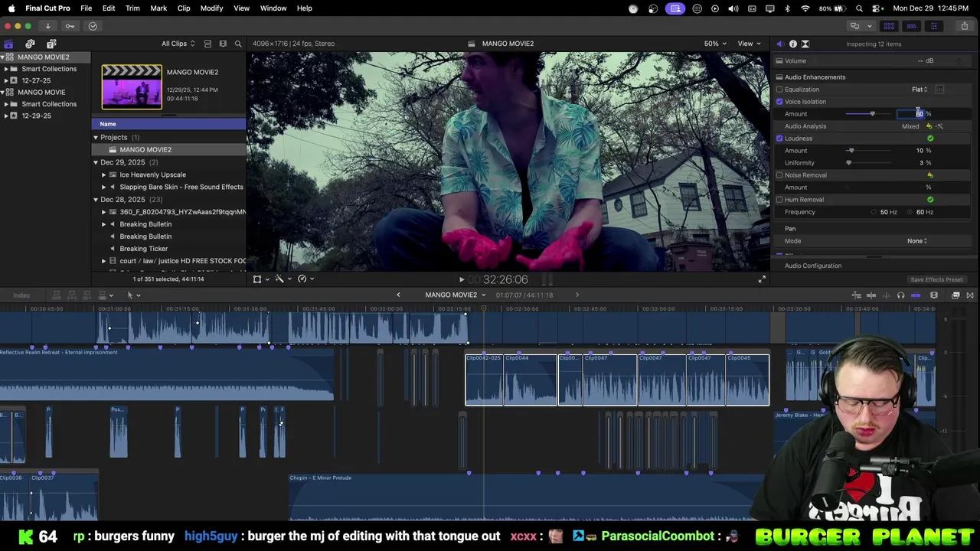Open Background Tasks checkmark button
The height and width of the screenshot is (551, 980).
93,26
